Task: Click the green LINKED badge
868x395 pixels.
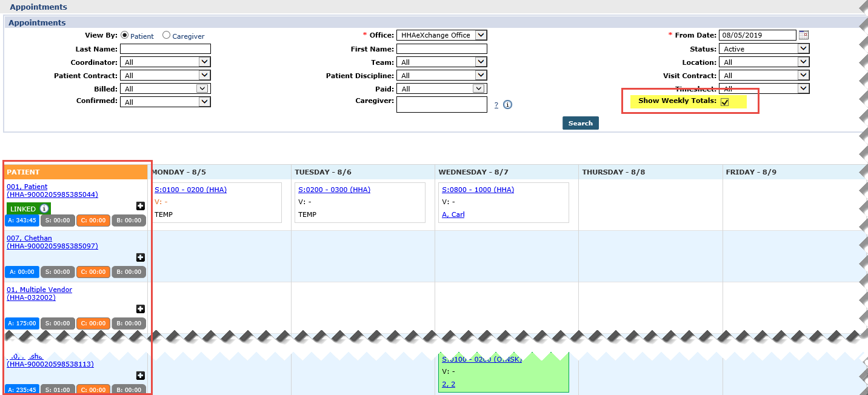Action: point(28,208)
